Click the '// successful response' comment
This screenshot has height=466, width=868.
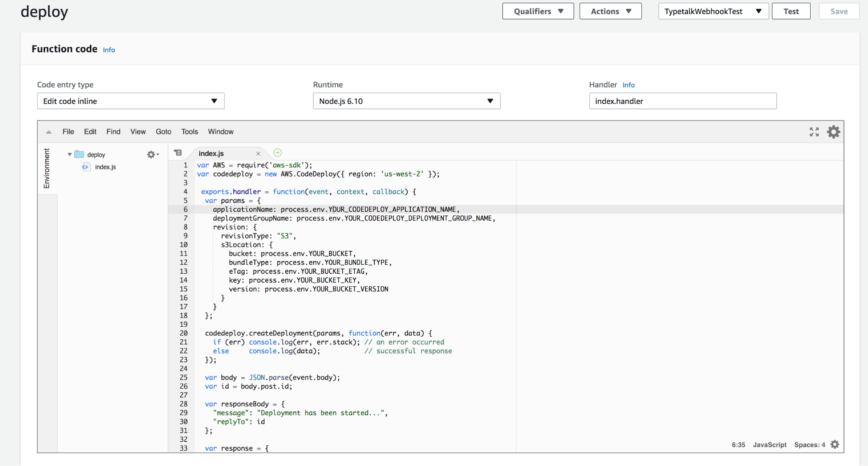[x=408, y=351]
